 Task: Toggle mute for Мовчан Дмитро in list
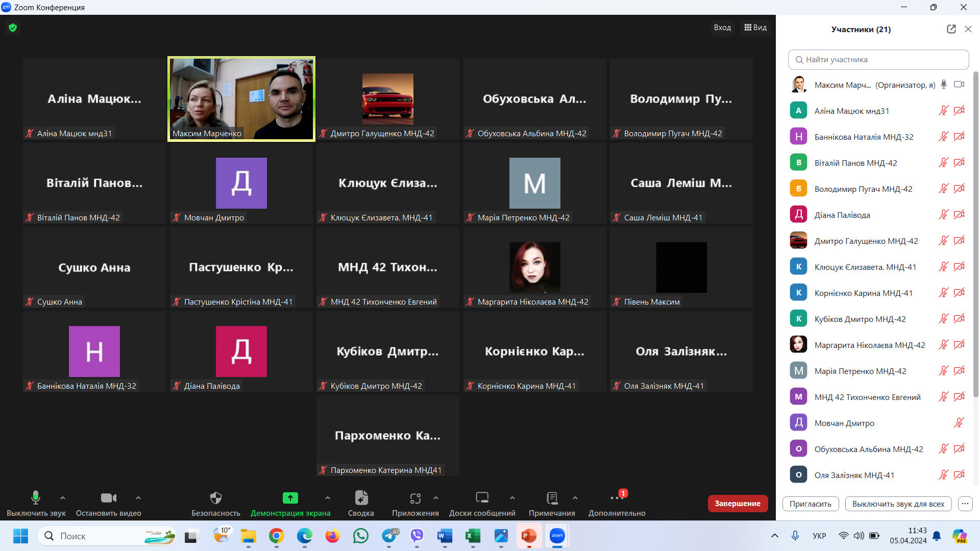pyautogui.click(x=959, y=423)
